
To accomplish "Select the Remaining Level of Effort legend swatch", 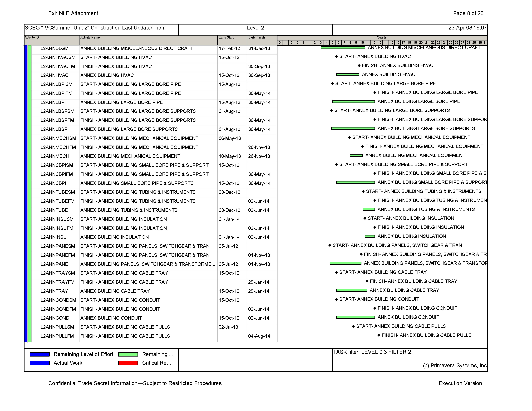I will [x=39, y=354].
